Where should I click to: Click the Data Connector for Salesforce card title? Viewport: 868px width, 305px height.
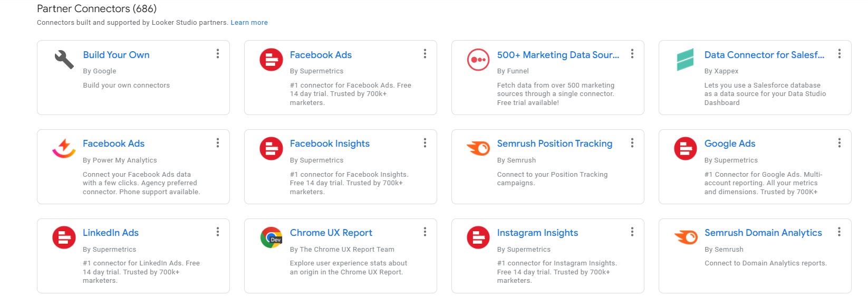[764, 55]
